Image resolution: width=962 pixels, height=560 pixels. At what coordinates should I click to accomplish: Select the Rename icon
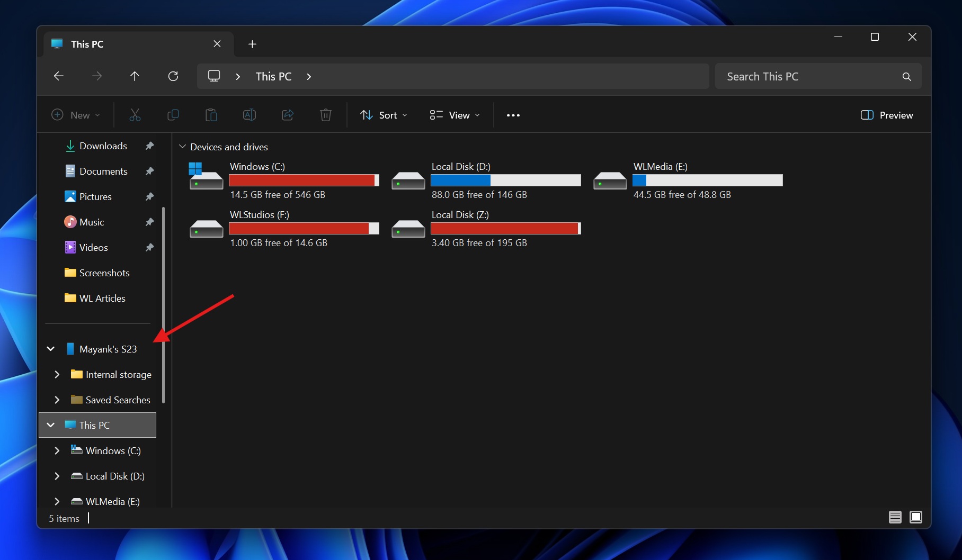(249, 115)
